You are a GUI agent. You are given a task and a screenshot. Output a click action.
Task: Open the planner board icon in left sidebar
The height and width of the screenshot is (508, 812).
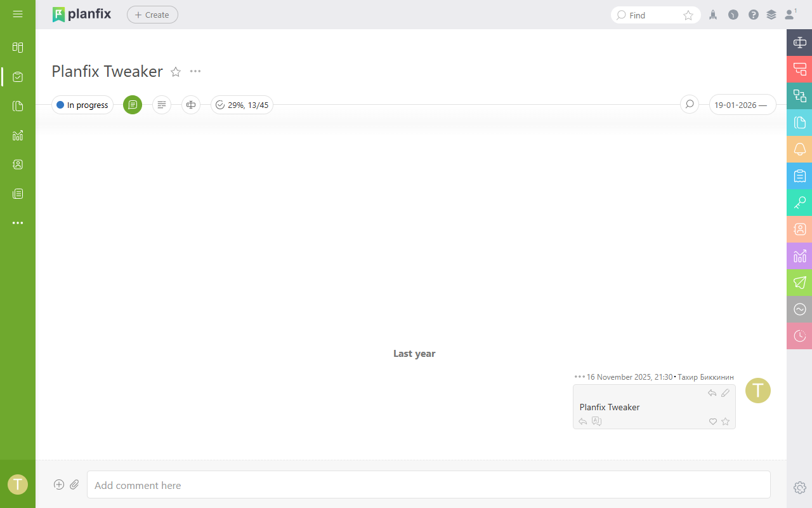click(18, 47)
